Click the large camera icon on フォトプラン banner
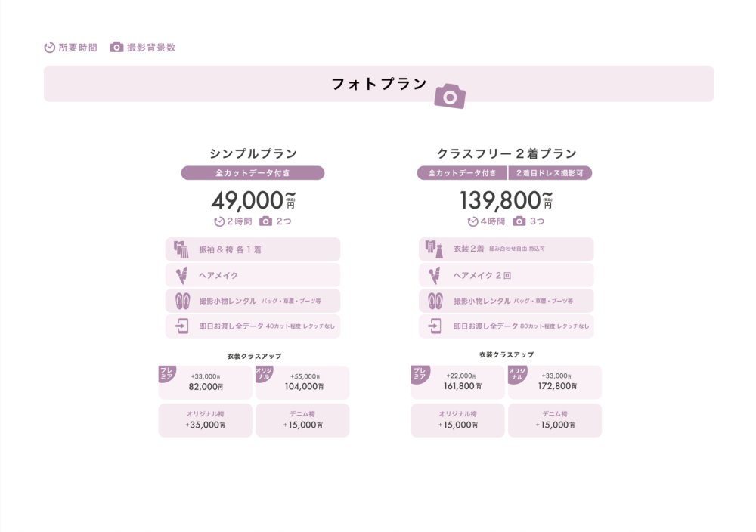The image size is (756, 532). (450, 97)
